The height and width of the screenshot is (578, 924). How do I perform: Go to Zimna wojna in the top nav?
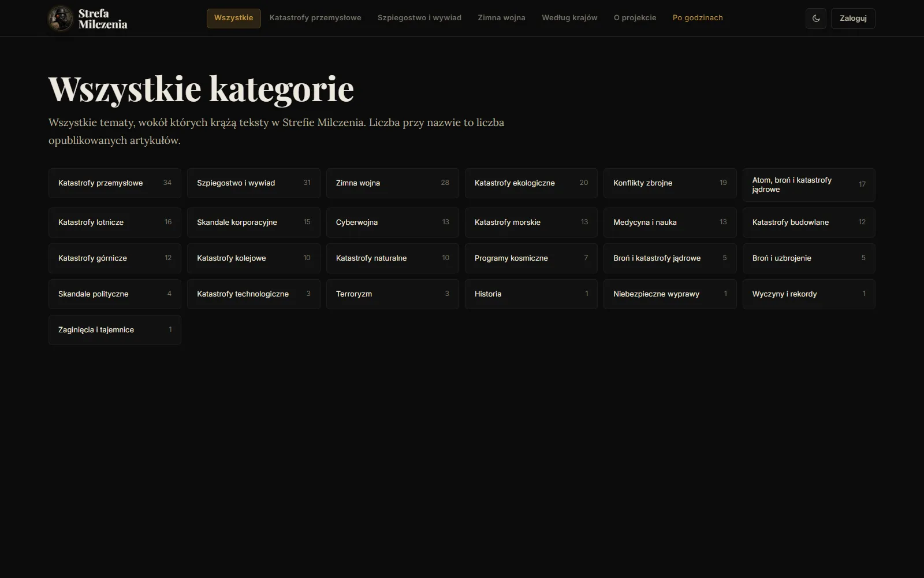click(501, 18)
